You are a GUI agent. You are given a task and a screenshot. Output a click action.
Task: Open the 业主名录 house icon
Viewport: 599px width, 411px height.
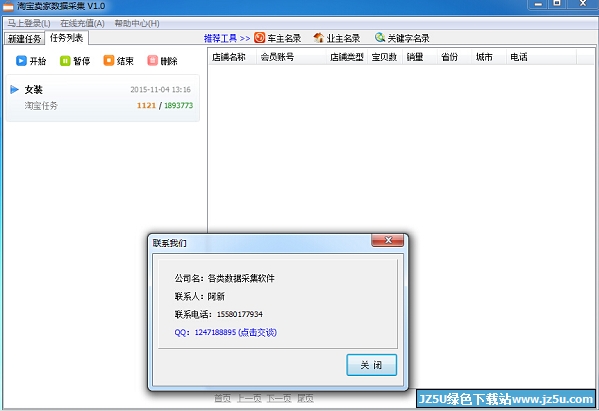pos(318,38)
